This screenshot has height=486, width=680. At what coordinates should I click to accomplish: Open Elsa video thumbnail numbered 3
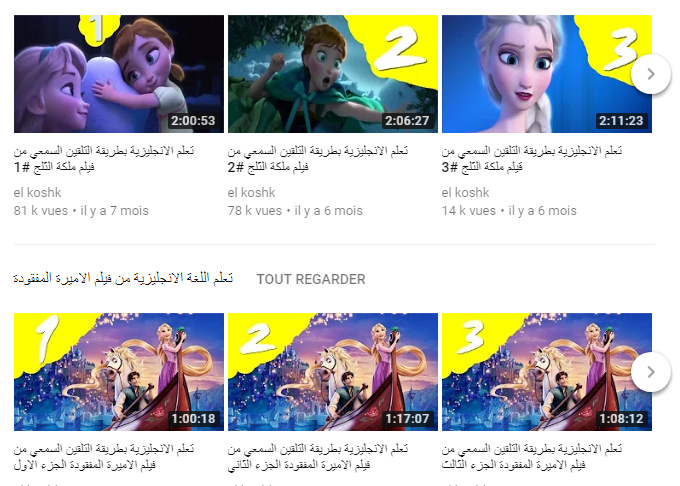click(x=547, y=74)
